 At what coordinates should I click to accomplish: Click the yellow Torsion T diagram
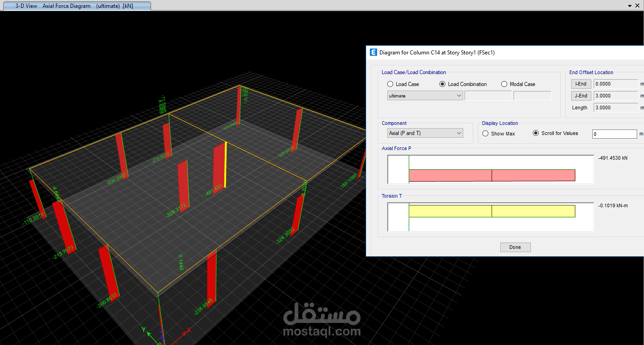(x=492, y=211)
